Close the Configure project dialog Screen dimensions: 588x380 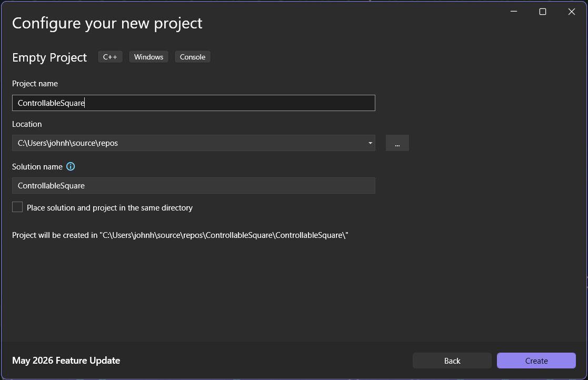pyautogui.click(x=572, y=12)
